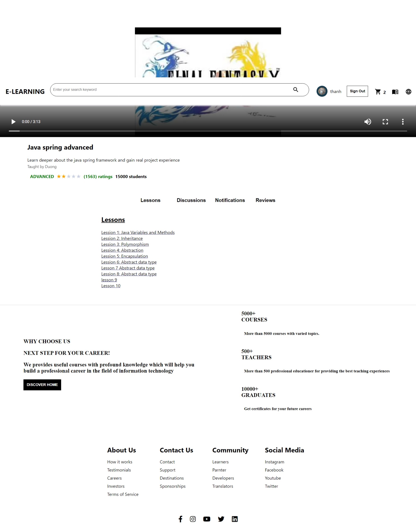Click the search magnifier icon
416x532 pixels.
(295, 89)
